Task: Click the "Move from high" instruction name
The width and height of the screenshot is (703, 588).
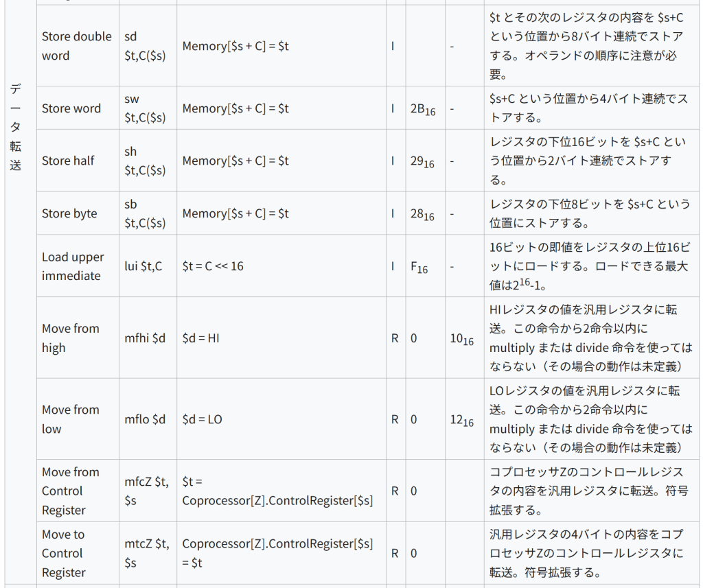Action: coord(71,338)
